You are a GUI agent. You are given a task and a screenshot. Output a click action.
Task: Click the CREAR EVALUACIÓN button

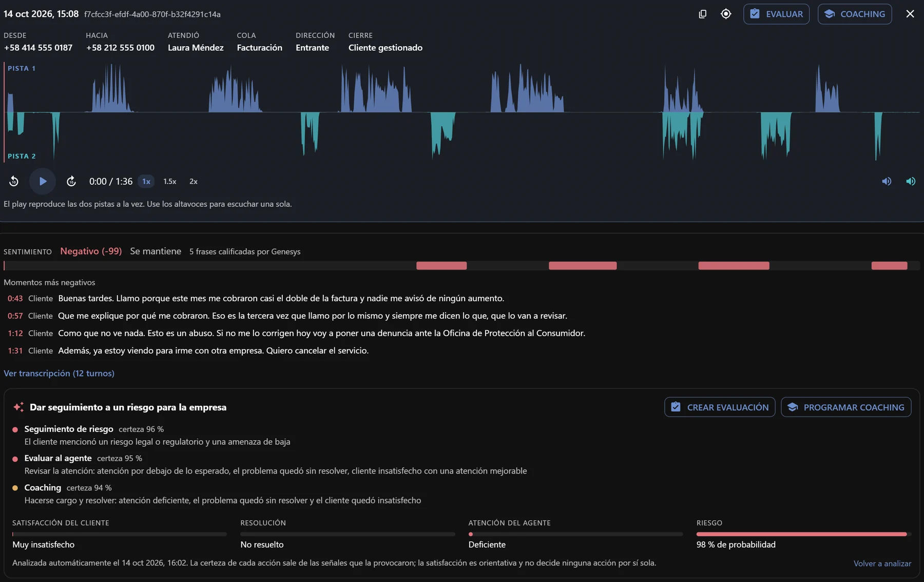tap(720, 407)
